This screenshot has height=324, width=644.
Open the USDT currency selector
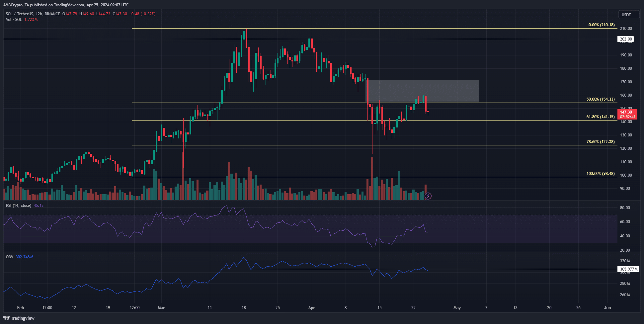click(629, 15)
